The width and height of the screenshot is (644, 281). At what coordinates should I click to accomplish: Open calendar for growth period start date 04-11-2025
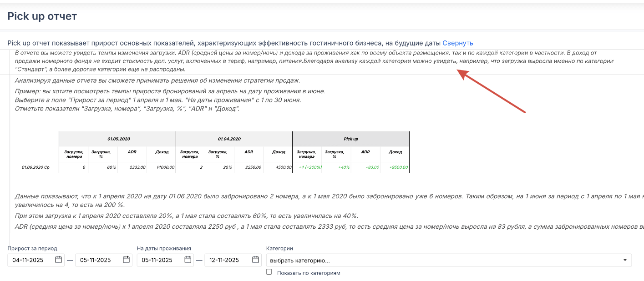[x=58, y=260]
